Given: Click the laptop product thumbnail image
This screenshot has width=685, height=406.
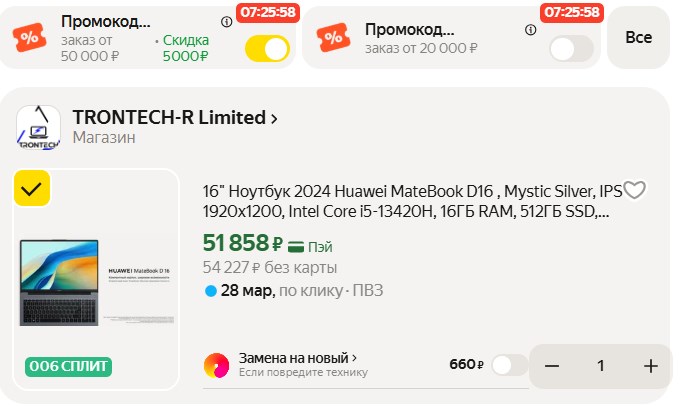Looking at the screenshot, I should [95, 281].
